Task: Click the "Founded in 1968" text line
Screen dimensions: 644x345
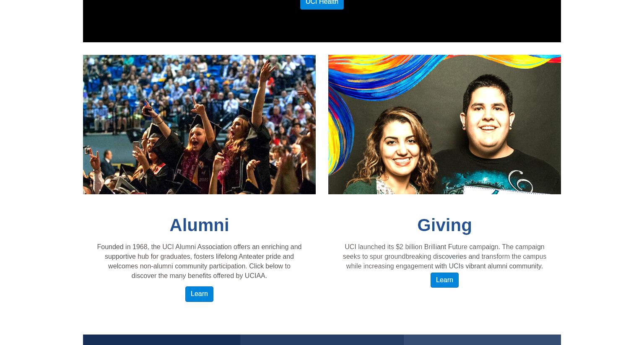Action: tap(199, 247)
